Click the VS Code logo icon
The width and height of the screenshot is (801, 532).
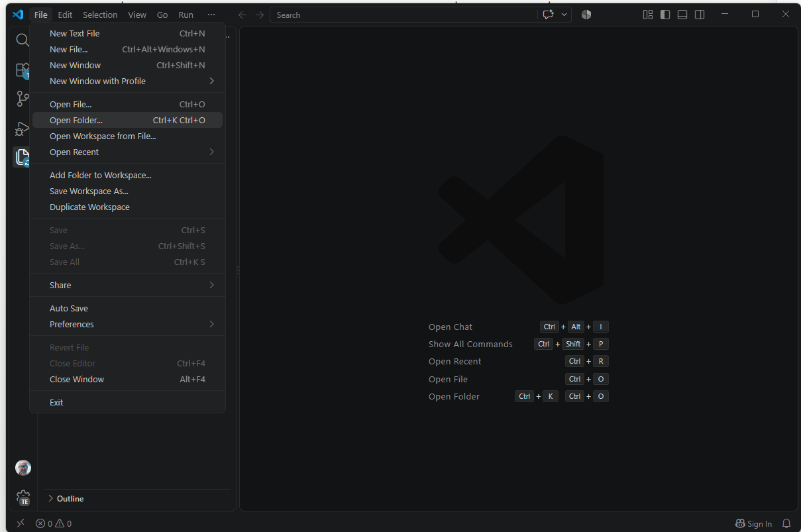pos(18,15)
